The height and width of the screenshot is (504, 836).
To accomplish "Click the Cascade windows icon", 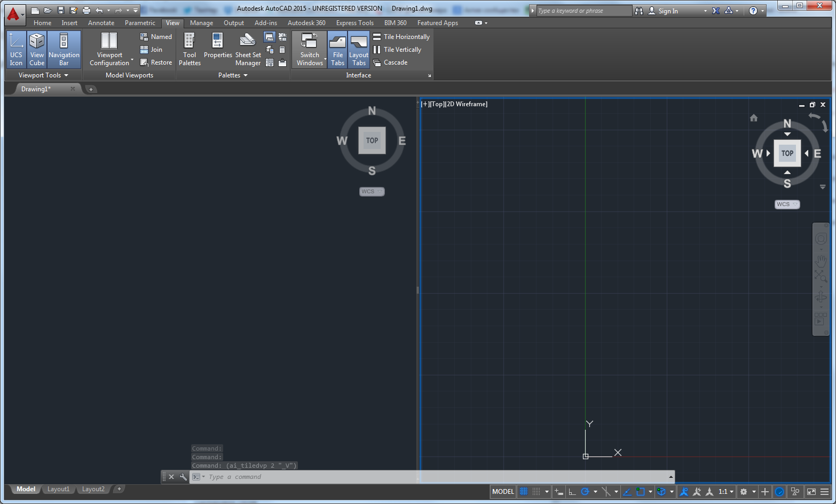I will point(377,62).
